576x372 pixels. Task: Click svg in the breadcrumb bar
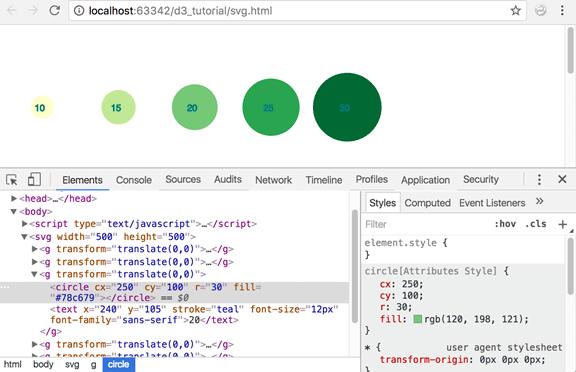72,364
